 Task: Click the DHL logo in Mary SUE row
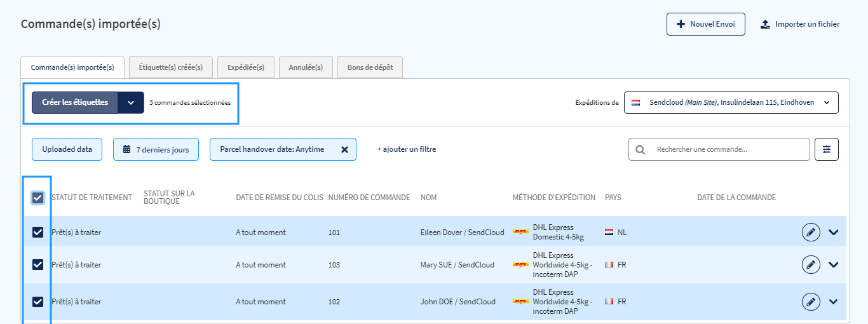[520, 265]
